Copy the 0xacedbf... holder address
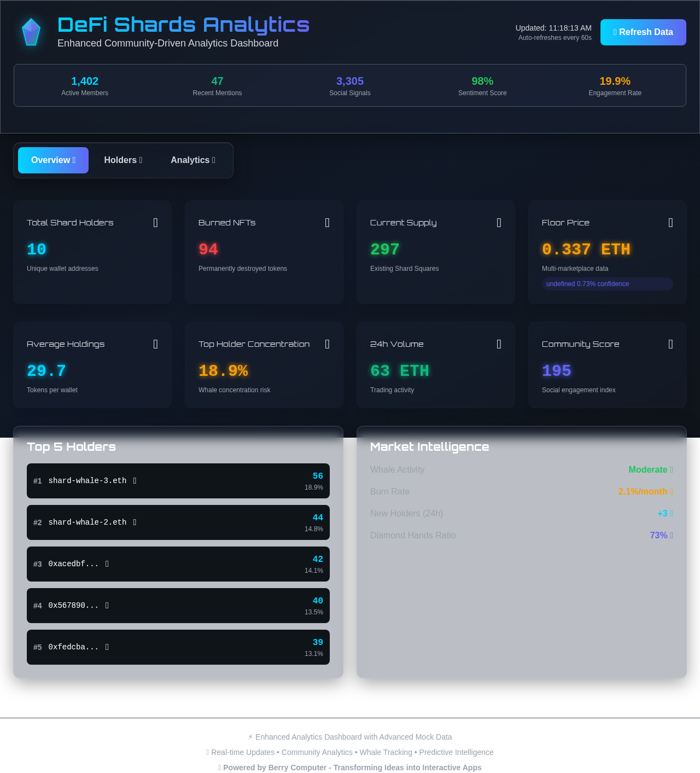The height and width of the screenshot is (773, 700). point(107,564)
